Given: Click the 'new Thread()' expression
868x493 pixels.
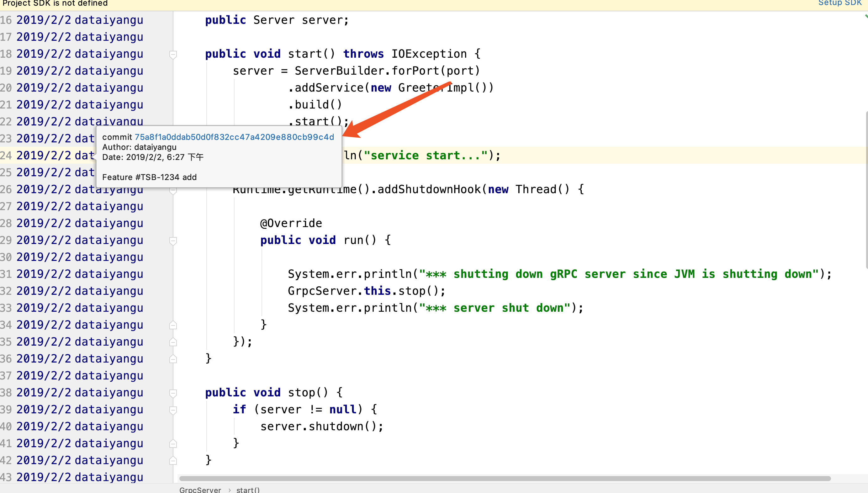Looking at the screenshot, I should click(x=529, y=189).
